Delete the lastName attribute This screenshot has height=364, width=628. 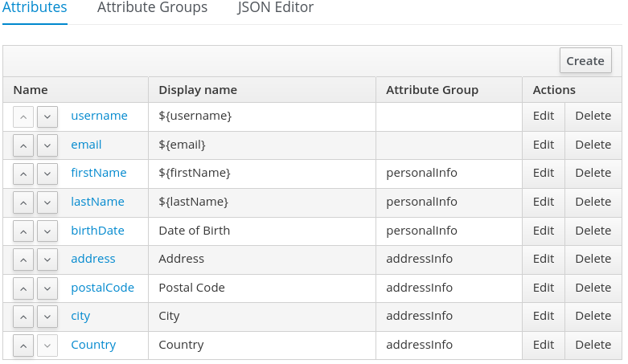pyautogui.click(x=593, y=202)
